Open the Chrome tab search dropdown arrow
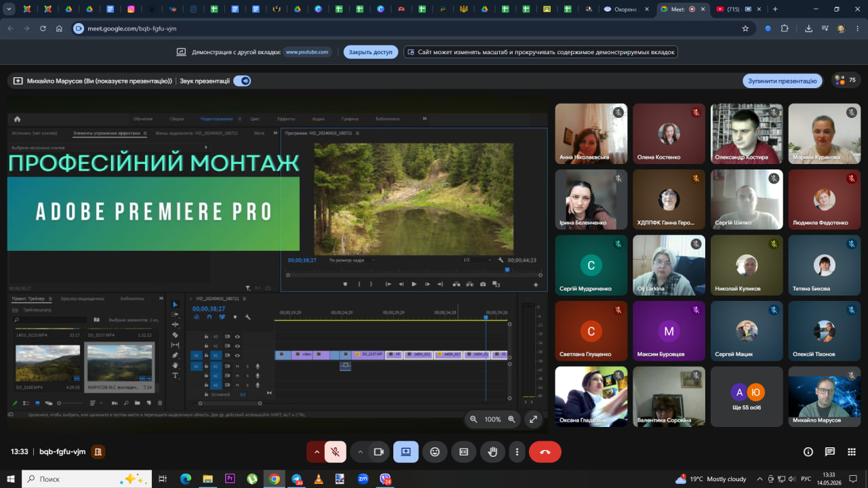 click(x=9, y=9)
